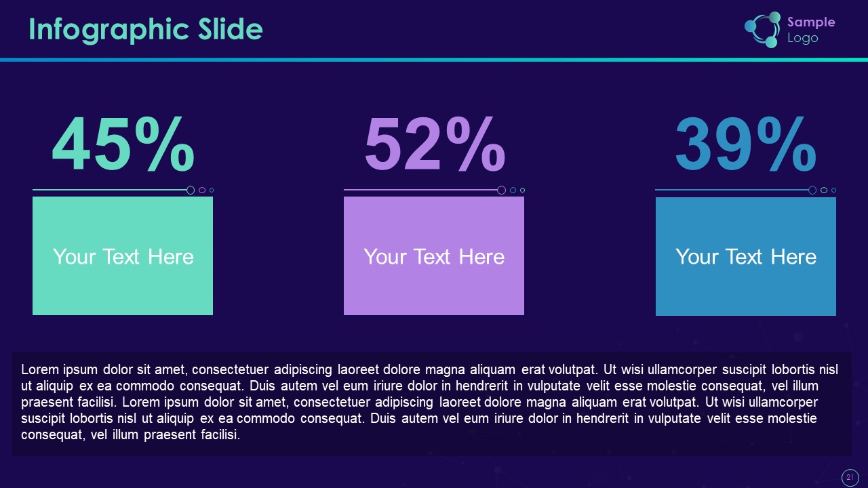Click the smallest circle beside the blue line
Screen dimensions: 868x488
[833, 190]
